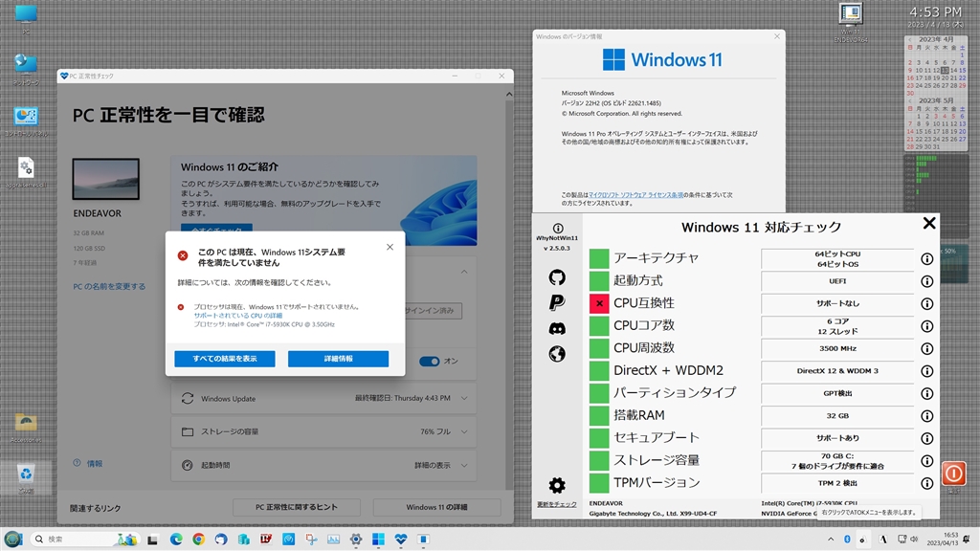
Task: Open the PayPal donate icon in WhyNotWin11
Action: (x=557, y=302)
